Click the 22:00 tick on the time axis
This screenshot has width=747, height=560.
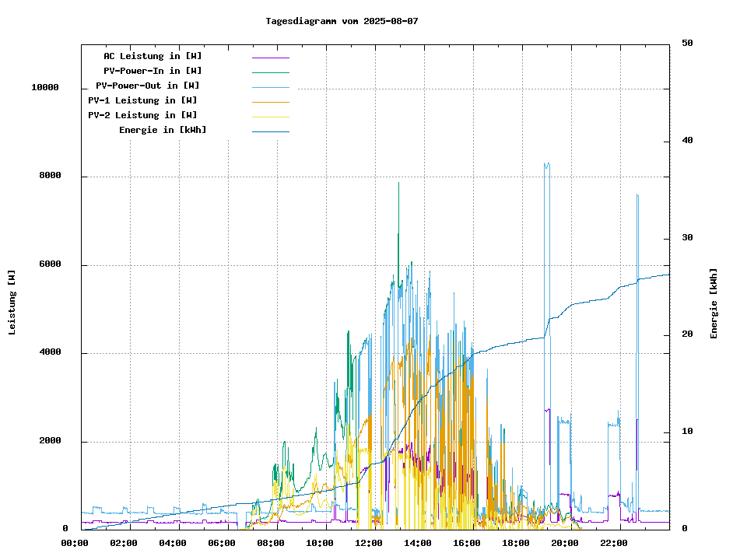[613, 543]
